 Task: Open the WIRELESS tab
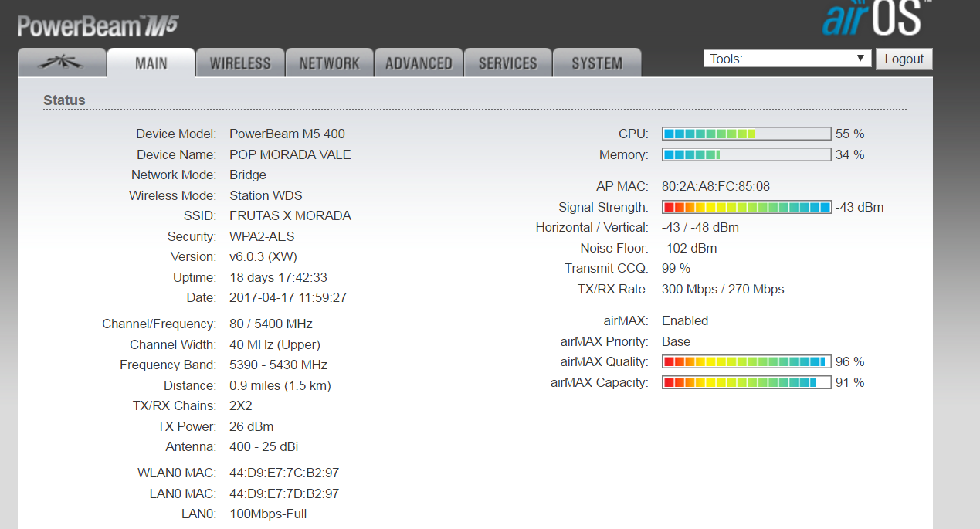tap(240, 63)
